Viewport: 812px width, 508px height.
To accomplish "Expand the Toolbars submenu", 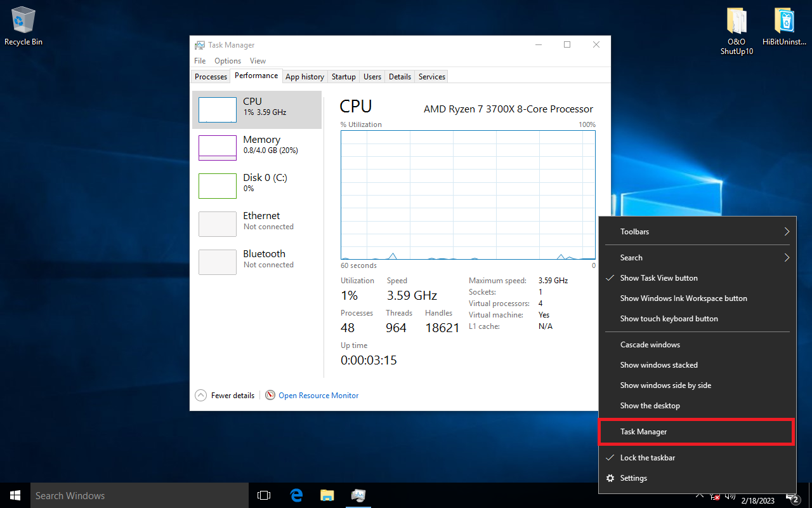I will (697, 232).
